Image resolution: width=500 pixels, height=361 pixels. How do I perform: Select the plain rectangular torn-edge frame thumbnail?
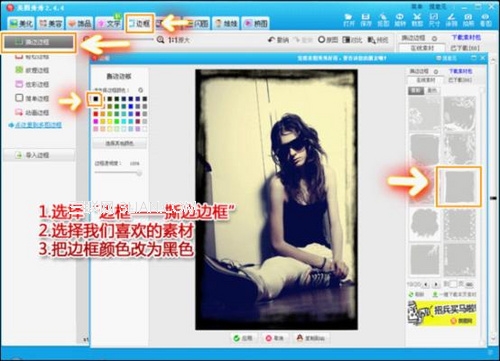[459, 187]
